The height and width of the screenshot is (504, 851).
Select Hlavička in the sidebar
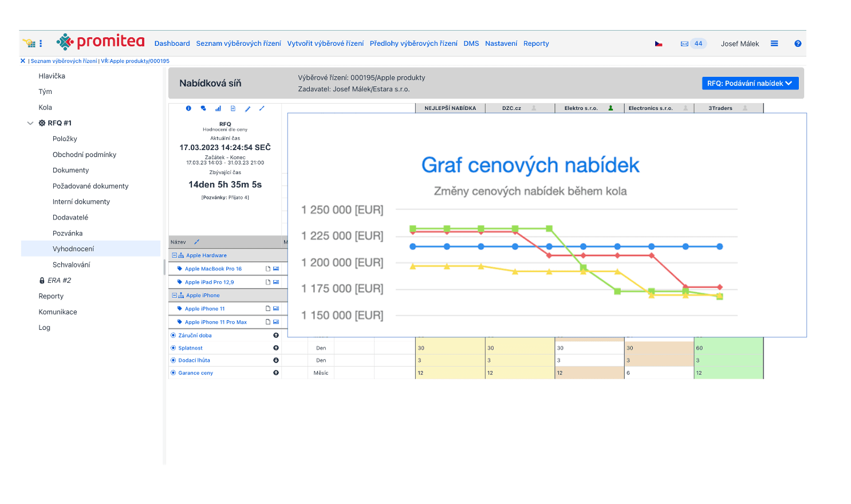pyautogui.click(x=52, y=76)
